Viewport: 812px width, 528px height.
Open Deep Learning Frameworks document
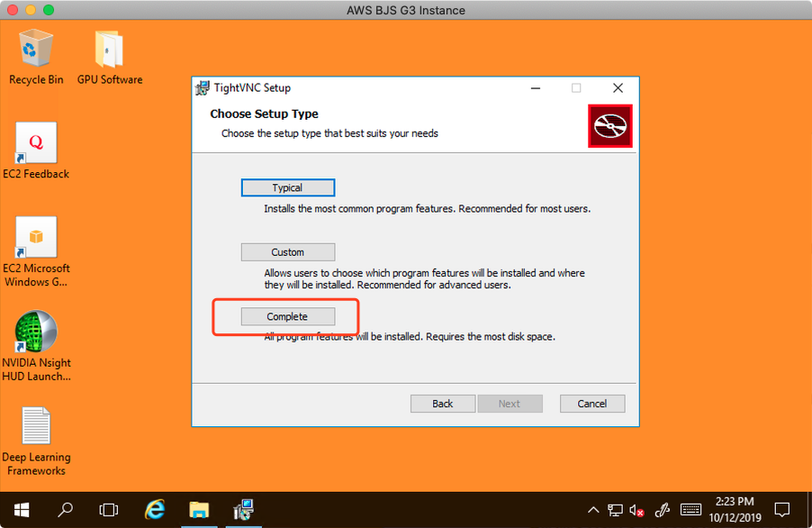(x=36, y=429)
